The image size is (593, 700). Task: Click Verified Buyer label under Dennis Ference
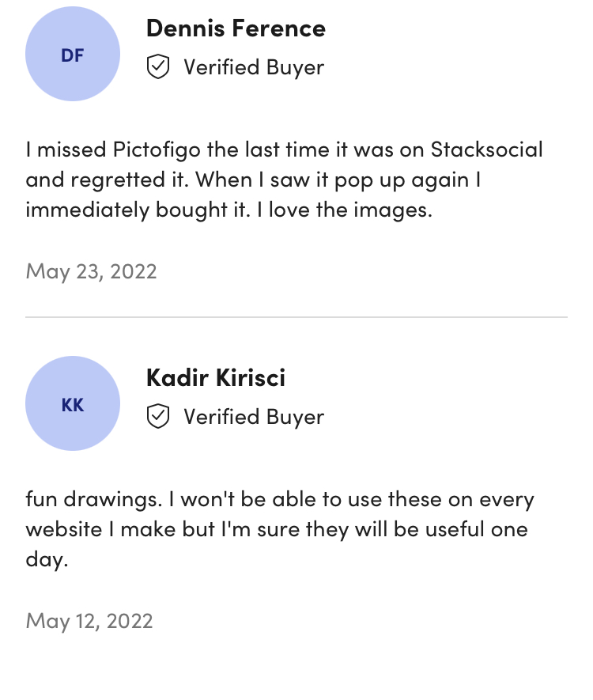pos(254,68)
